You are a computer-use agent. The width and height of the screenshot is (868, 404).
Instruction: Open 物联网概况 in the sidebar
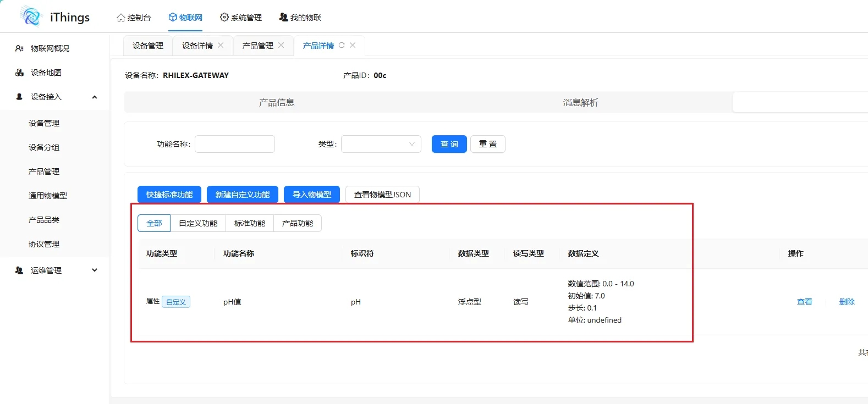point(50,48)
